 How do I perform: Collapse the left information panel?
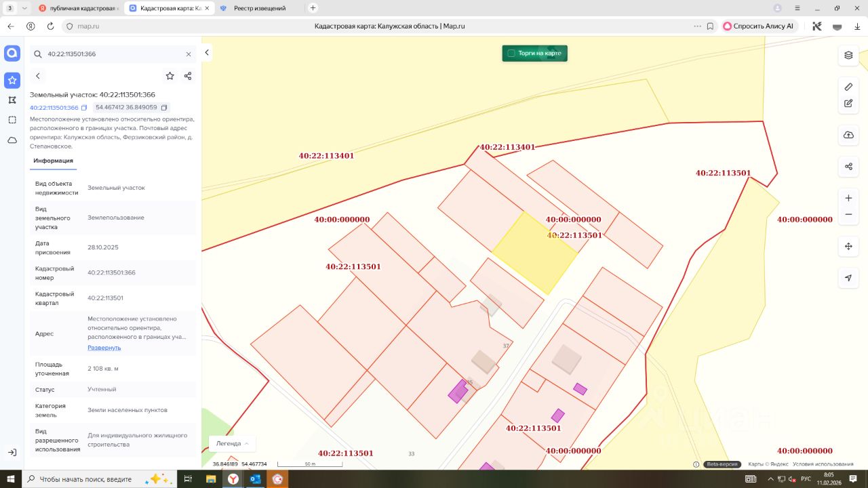pos(207,53)
